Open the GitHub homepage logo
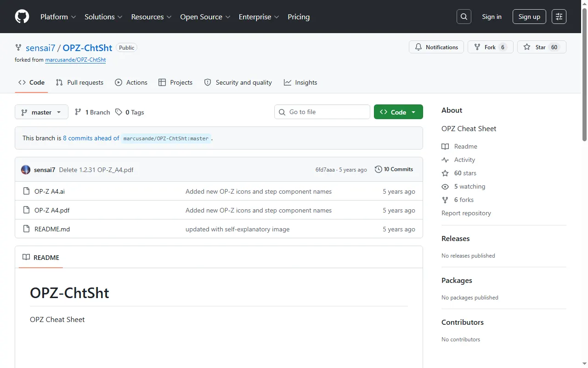Screen dimensions: 588x368 pyautogui.click(x=22, y=17)
